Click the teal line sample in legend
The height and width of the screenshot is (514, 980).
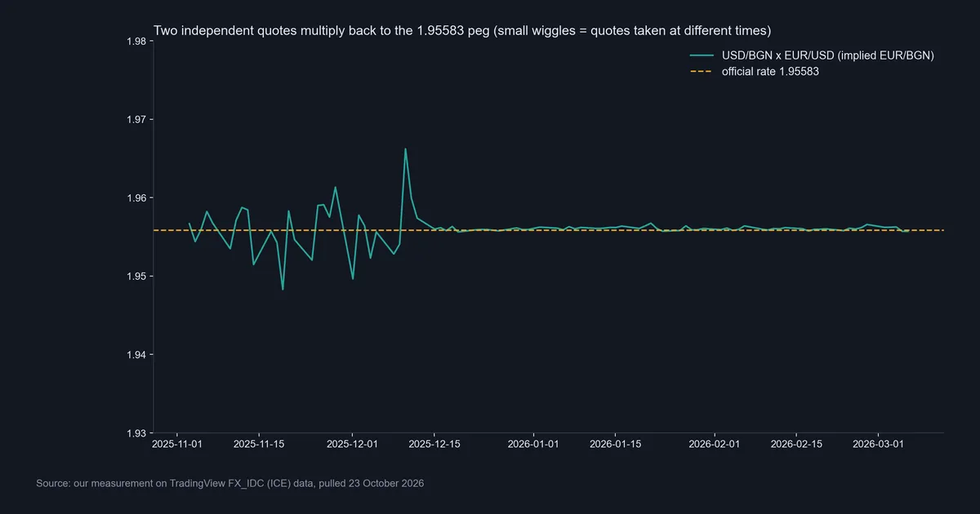[702, 55]
